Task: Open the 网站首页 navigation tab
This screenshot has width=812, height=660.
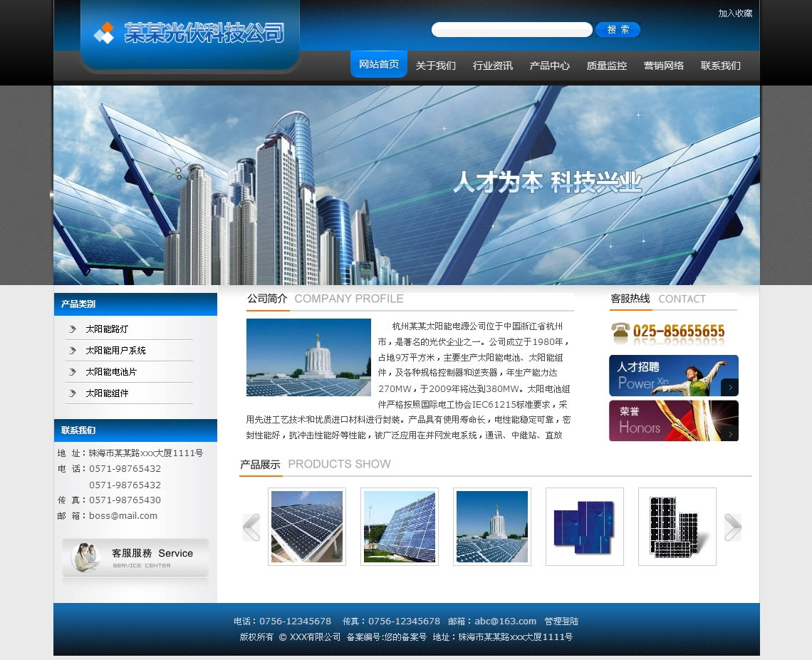Action: [379, 65]
